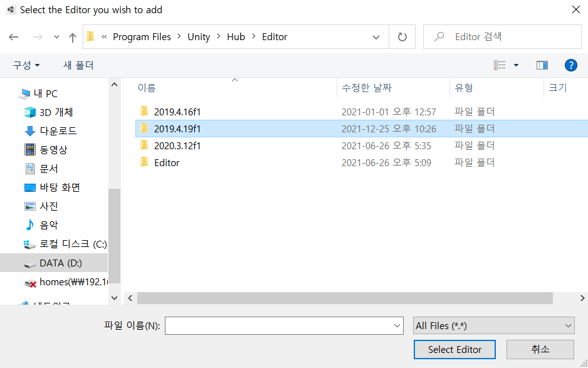
Task: Change the view layout icon
Action: [x=500, y=65]
